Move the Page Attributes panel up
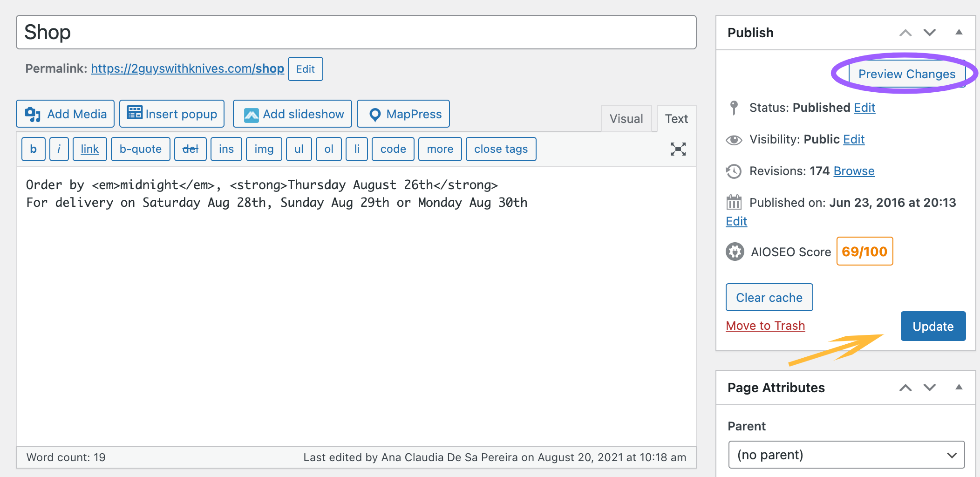This screenshot has width=980, height=477. (x=905, y=388)
